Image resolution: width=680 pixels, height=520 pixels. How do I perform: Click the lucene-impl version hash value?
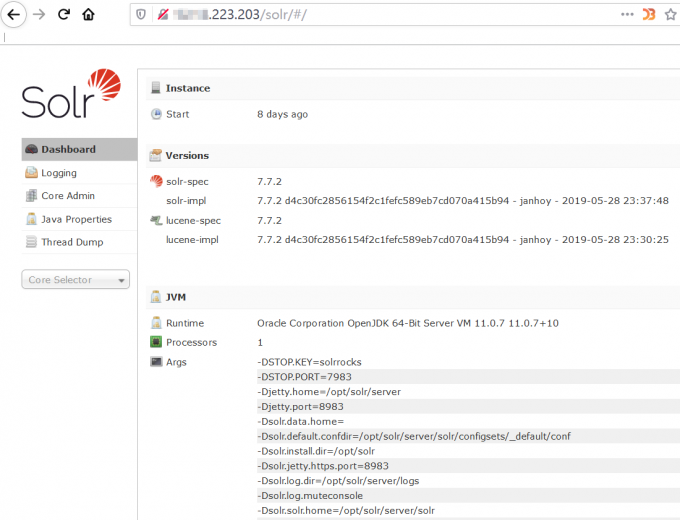click(463, 239)
